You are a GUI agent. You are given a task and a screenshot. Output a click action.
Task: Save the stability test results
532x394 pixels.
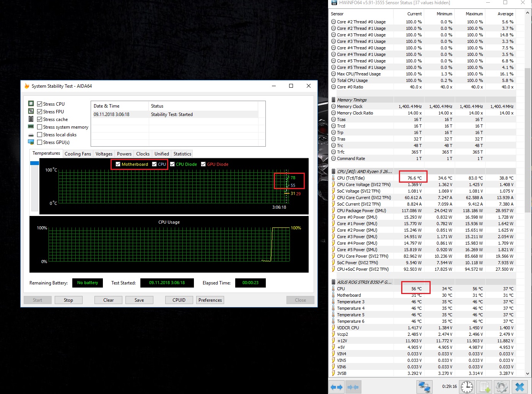point(139,300)
